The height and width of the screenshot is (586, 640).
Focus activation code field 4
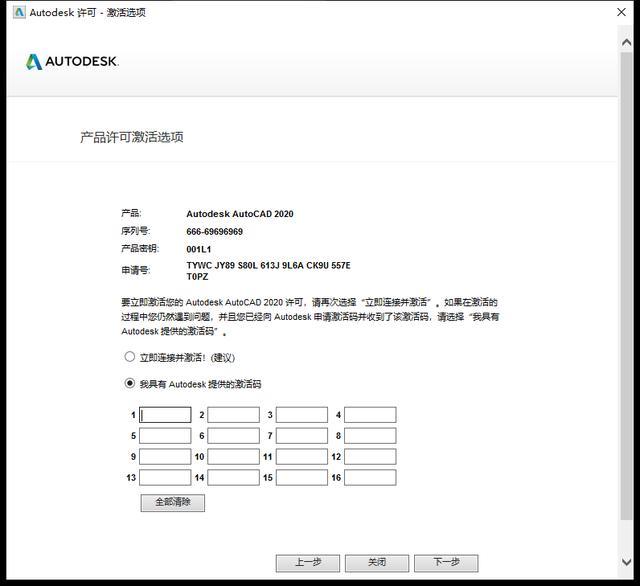(x=370, y=415)
